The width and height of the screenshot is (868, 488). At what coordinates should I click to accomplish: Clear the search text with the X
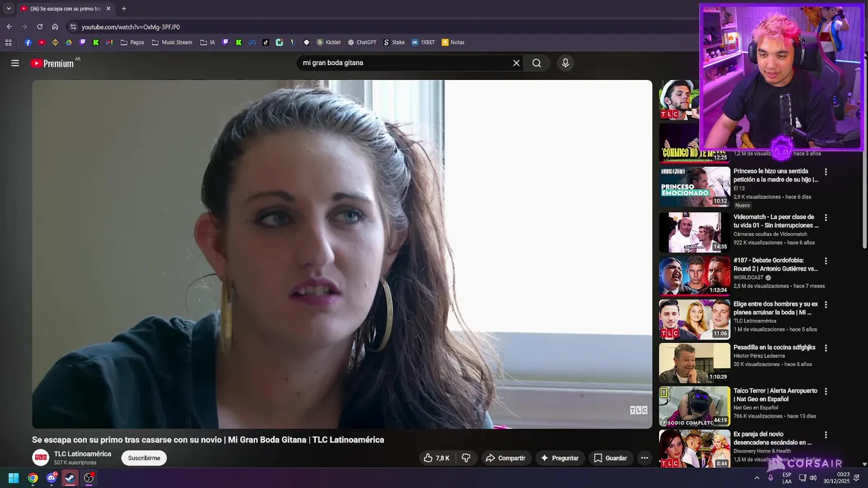pos(516,63)
